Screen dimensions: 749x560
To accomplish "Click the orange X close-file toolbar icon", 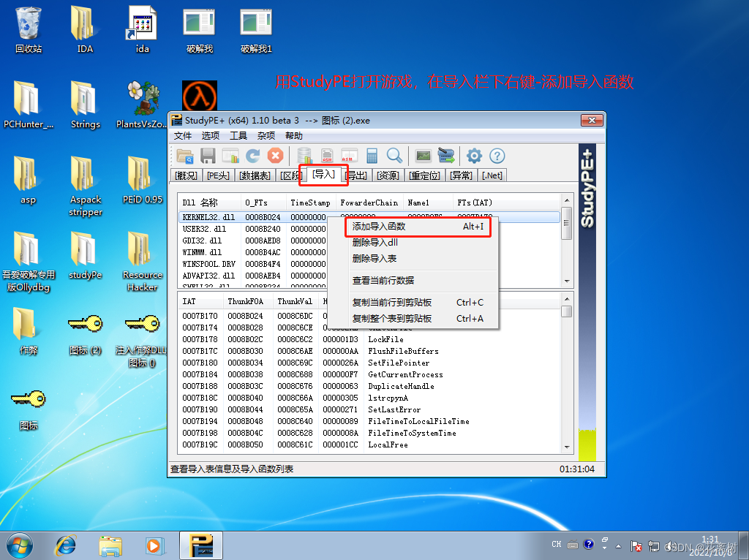I will (x=275, y=156).
